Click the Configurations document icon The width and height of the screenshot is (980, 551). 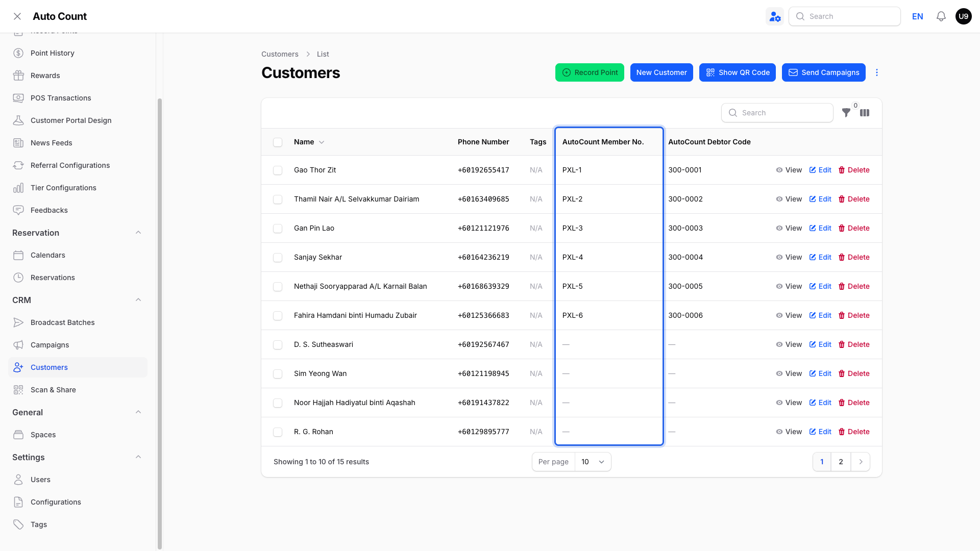point(18,502)
